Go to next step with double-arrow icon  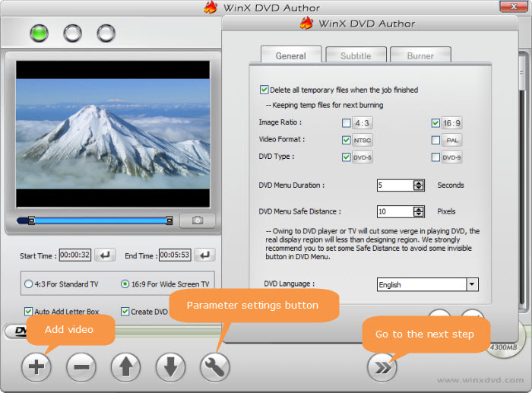tap(382, 368)
